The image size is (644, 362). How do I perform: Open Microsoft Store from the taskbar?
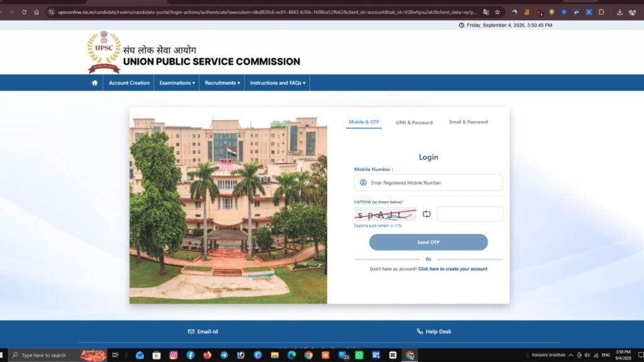(157, 355)
